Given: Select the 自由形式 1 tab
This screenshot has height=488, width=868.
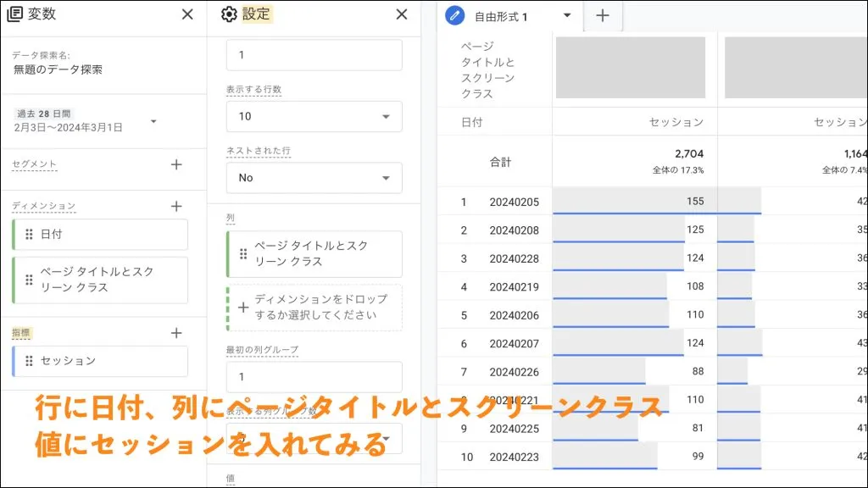Looking at the screenshot, I should click(501, 17).
